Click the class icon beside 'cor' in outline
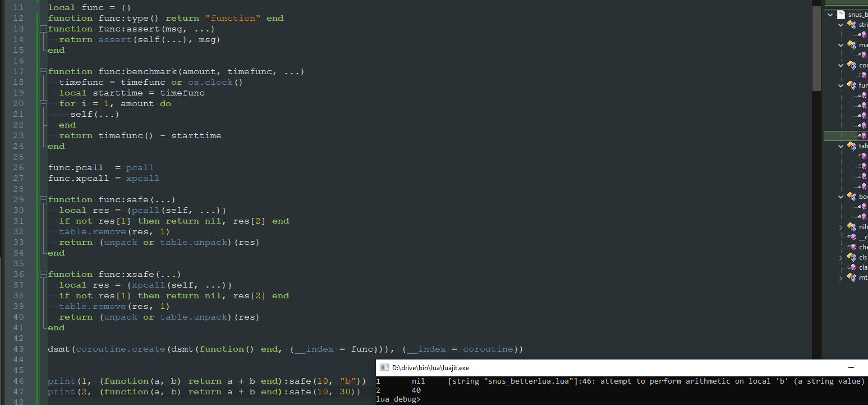Screen dimensions: 868x405 point(852,65)
